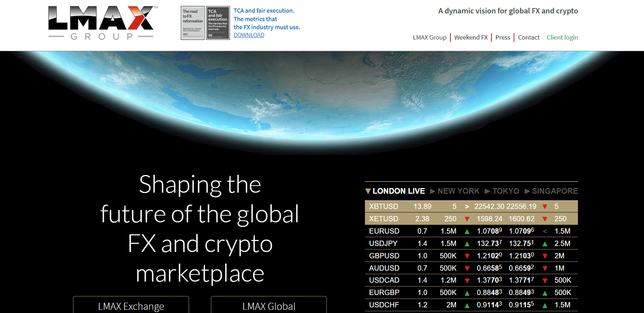Click XETUSD bid price 1598.24

490,219
